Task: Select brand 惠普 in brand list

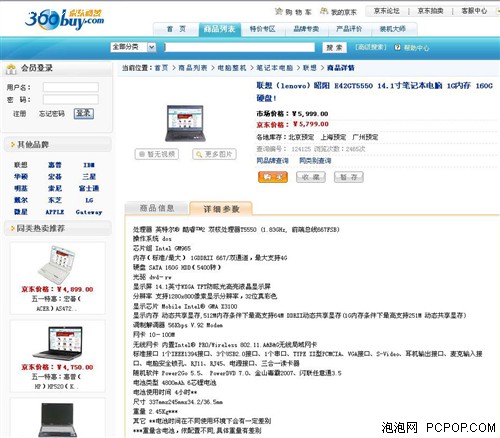Action: click(55, 165)
